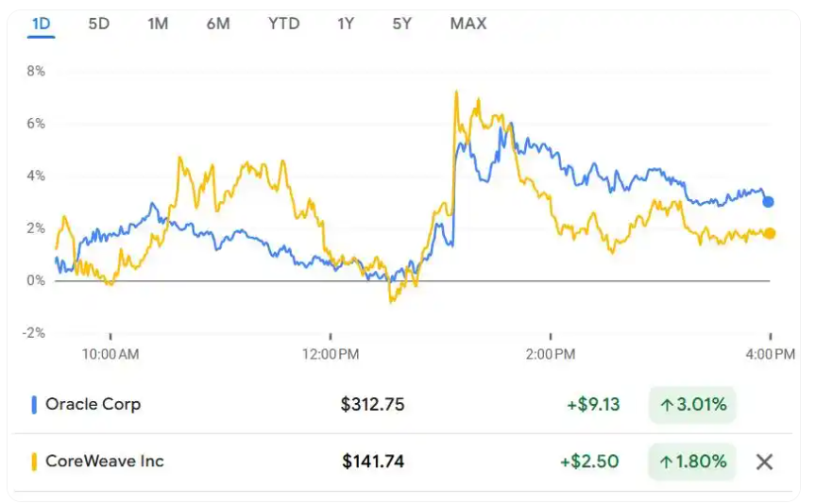Switch to the 5D time range
This screenshot has width=816, height=504.
[98, 24]
